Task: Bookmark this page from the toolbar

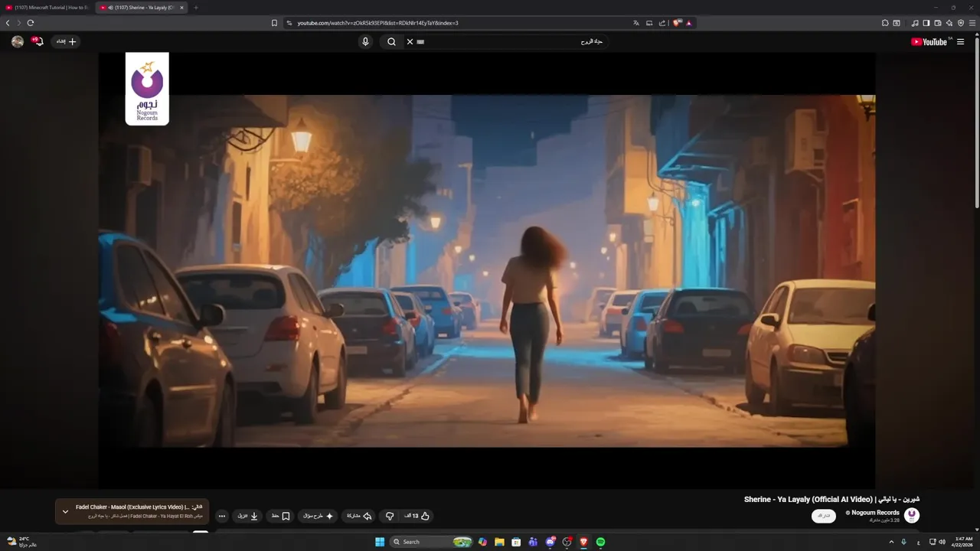Action: tap(274, 23)
